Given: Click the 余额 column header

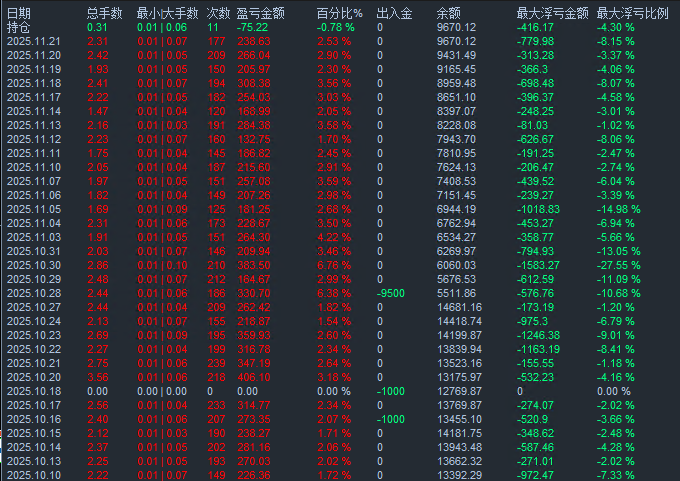Looking at the screenshot, I should coord(448,13).
